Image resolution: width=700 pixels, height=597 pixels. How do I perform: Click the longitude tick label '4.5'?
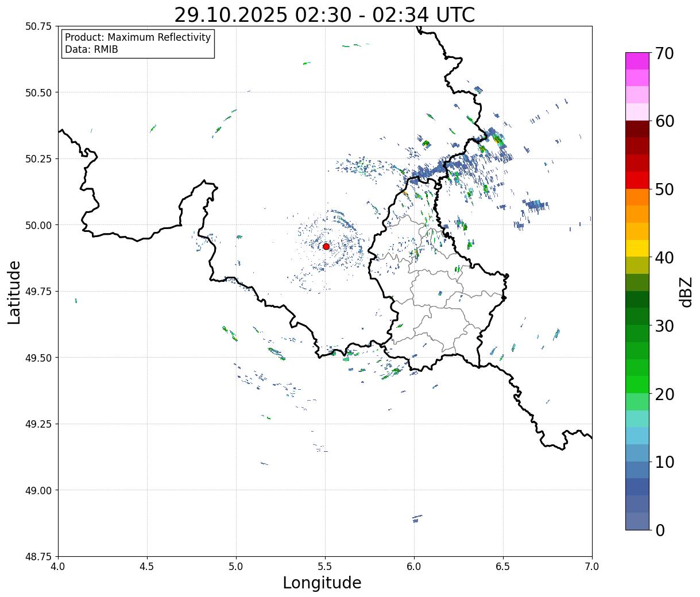tap(147, 567)
